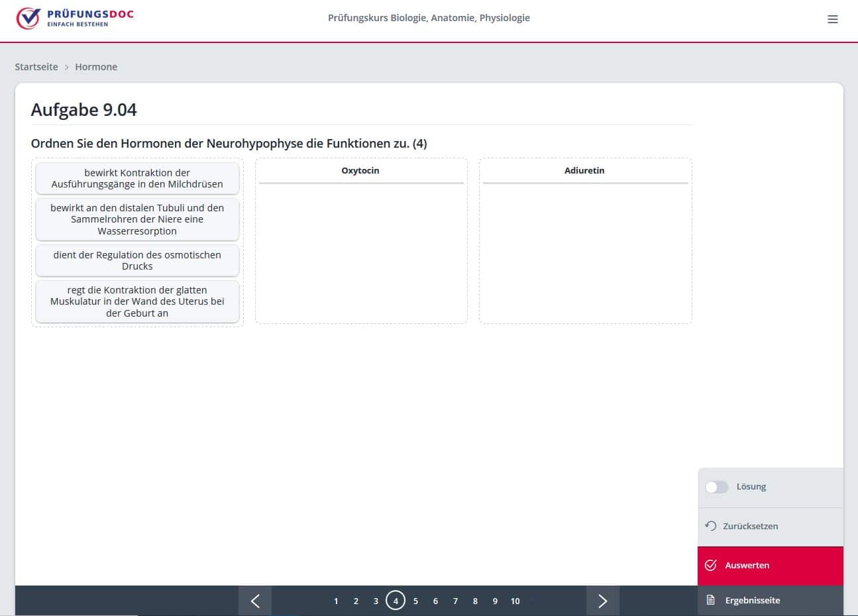The width and height of the screenshot is (858, 616).
Task: Navigate to Startseite breadcrumb
Action: (36, 67)
